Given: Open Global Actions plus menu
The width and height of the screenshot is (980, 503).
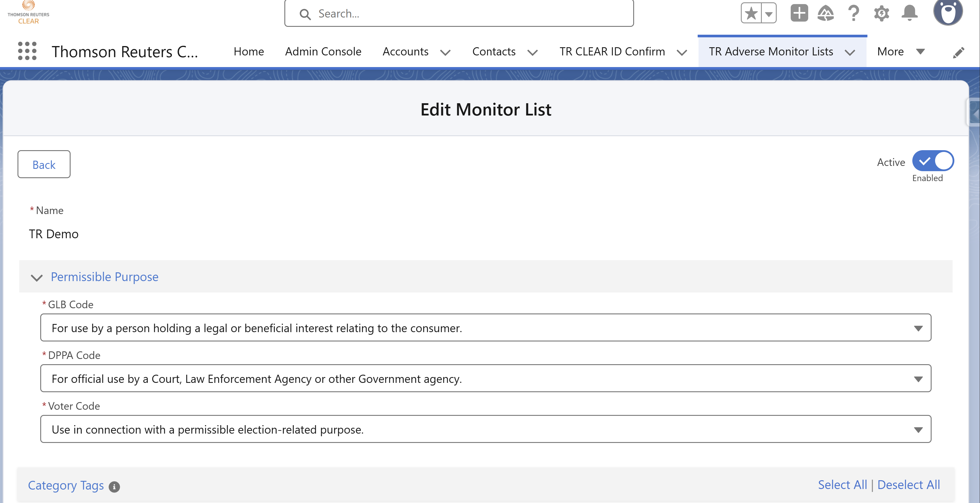Looking at the screenshot, I should point(799,13).
